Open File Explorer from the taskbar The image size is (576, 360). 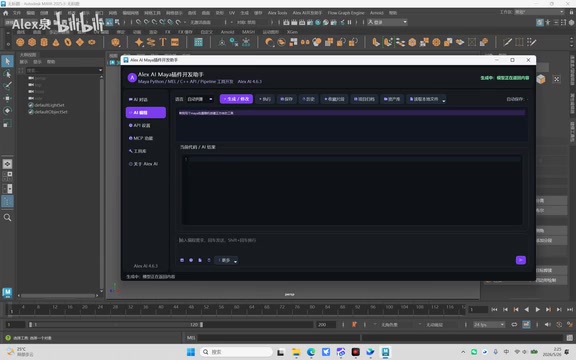[296, 352]
